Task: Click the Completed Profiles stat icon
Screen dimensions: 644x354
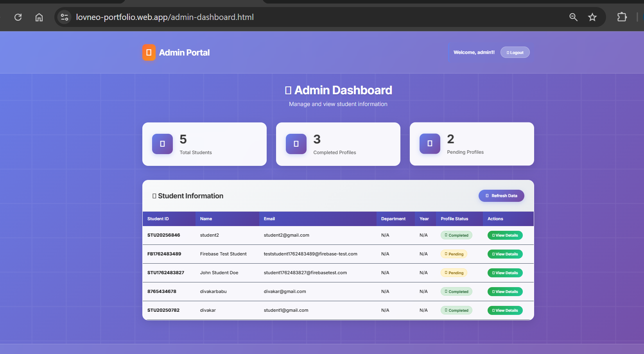Action: click(296, 144)
